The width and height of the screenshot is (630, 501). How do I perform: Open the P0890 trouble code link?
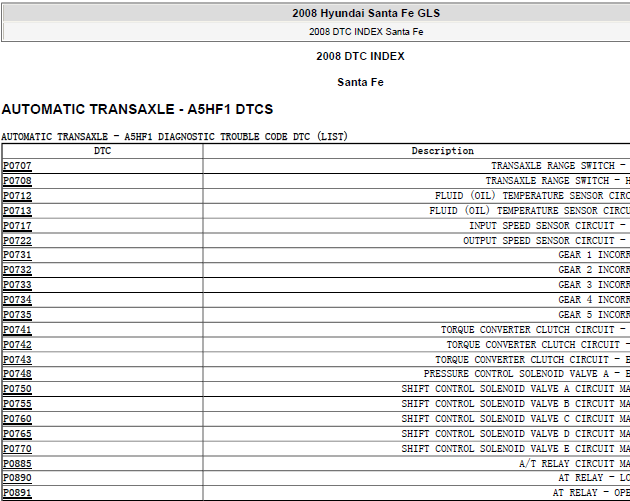[17, 478]
